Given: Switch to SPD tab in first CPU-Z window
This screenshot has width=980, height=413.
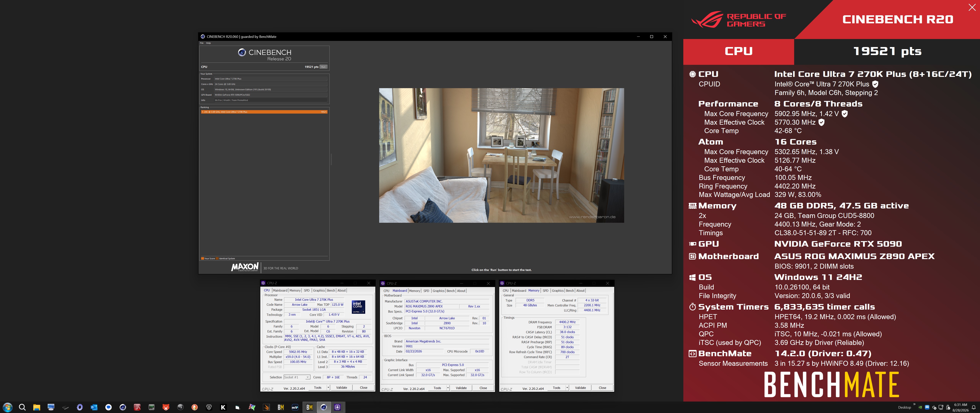Looking at the screenshot, I should (307, 290).
